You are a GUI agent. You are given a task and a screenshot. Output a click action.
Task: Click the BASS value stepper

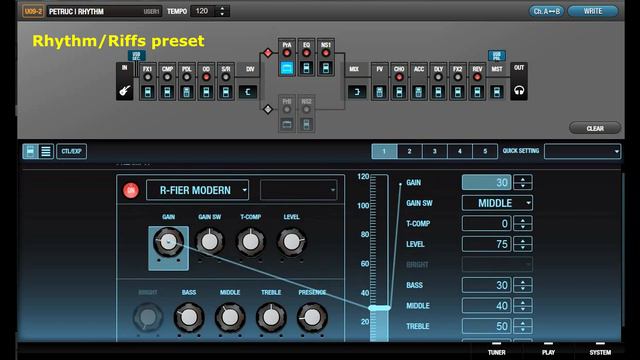point(523,285)
